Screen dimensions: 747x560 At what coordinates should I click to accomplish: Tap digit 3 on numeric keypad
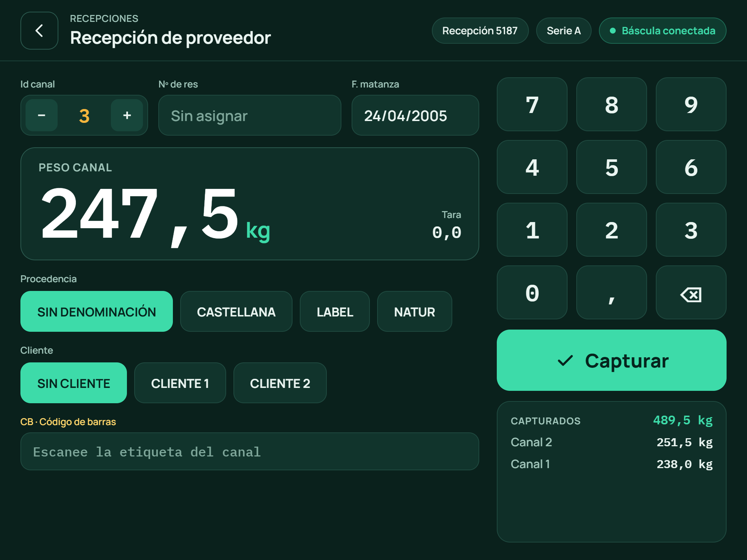[x=691, y=230]
